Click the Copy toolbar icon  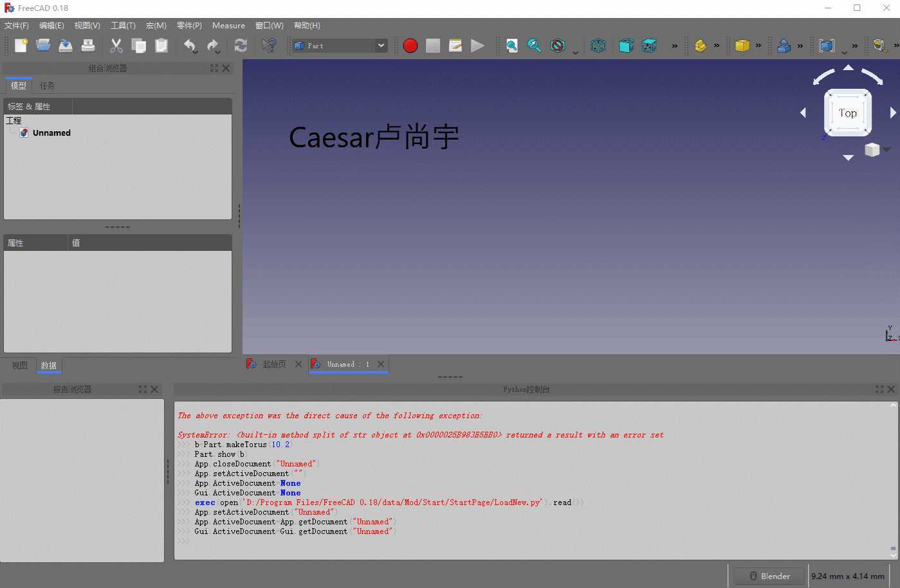point(139,46)
